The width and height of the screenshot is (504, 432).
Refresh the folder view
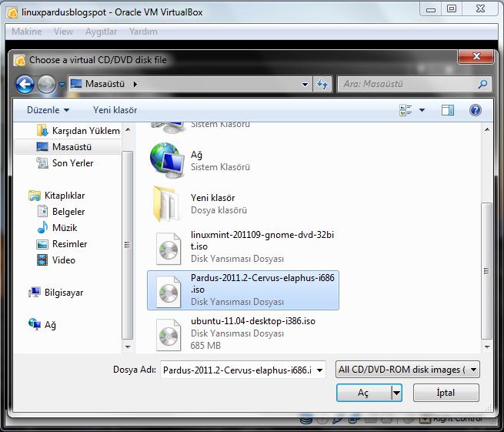pyautogui.click(x=322, y=84)
